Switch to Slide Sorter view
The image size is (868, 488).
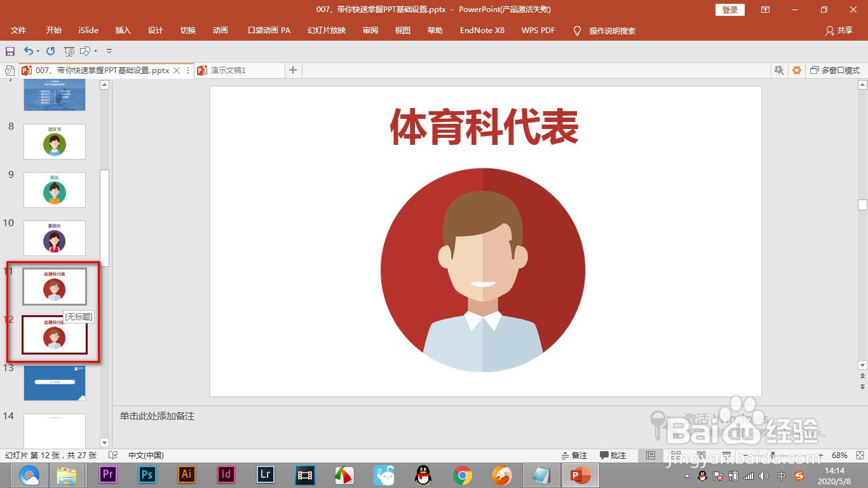tap(675, 455)
